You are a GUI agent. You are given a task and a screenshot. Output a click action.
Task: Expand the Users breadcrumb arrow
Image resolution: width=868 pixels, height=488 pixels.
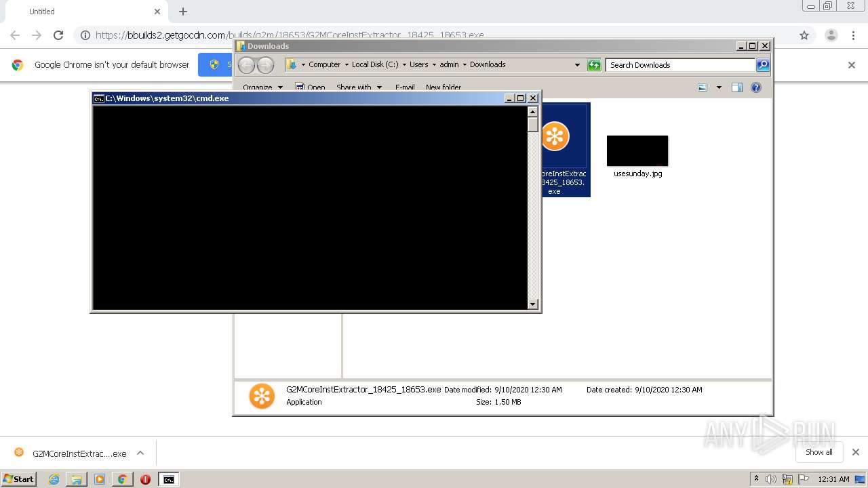[434, 65]
